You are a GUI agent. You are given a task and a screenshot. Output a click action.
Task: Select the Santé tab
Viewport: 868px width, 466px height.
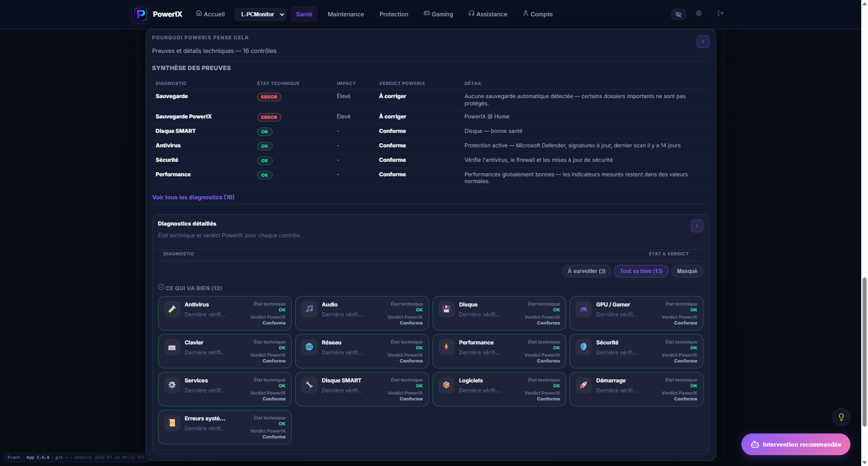click(304, 14)
